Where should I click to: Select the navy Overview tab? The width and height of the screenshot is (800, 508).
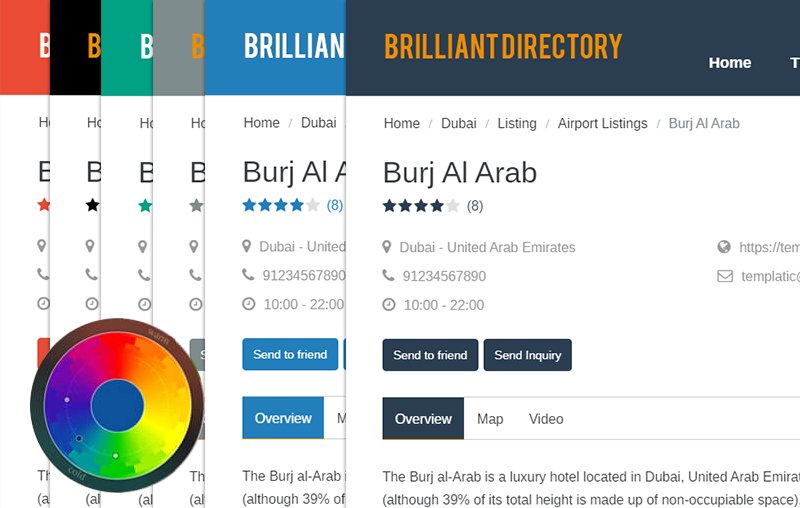[423, 418]
